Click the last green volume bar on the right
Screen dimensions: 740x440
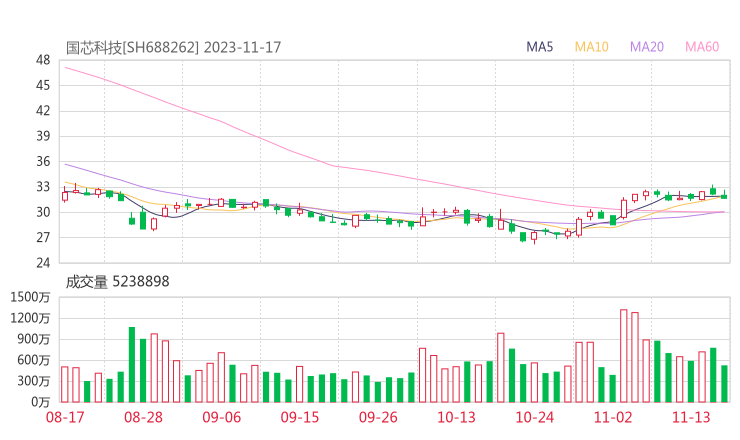[724, 384]
